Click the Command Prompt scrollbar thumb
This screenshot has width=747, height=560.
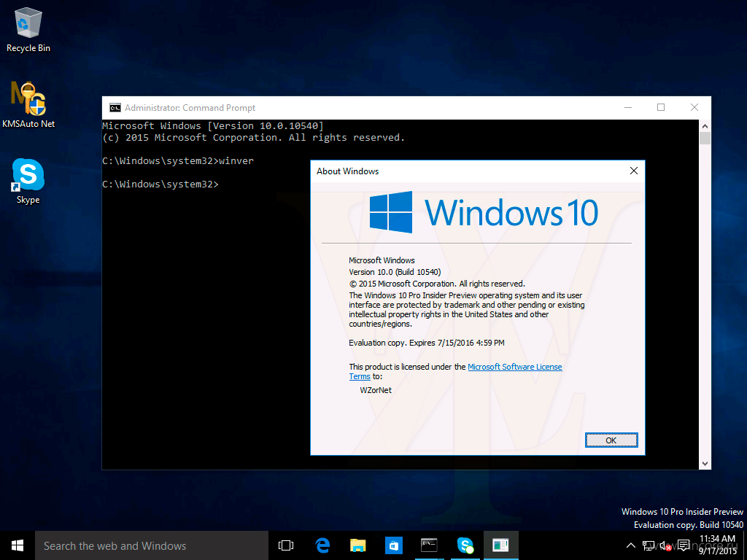pos(705,138)
